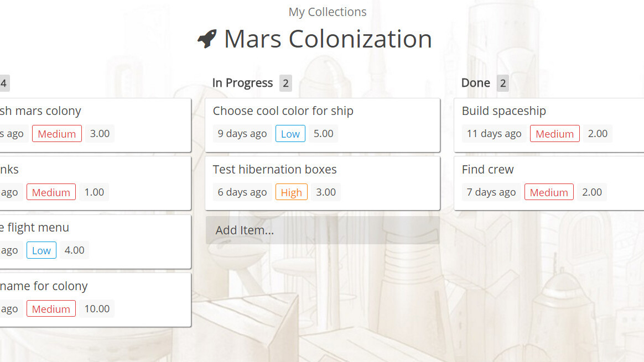
Task: Click Medium priority tag on Build spaceship
Action: pyautogui.click(x=554, y=134)
